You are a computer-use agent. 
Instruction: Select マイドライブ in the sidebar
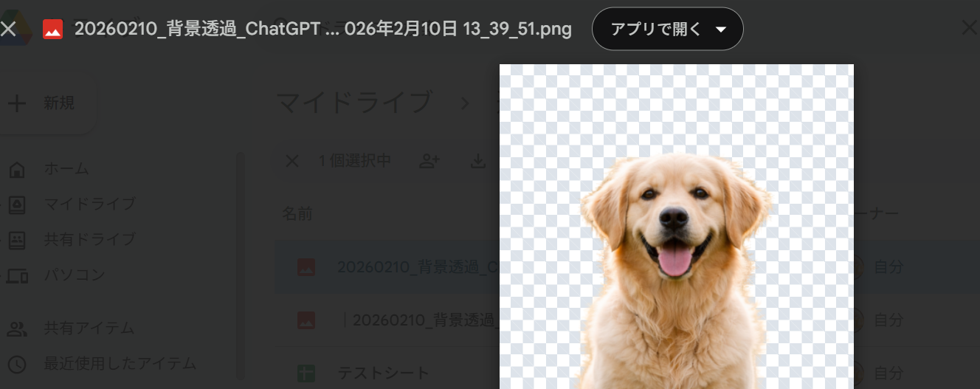click(x=89, y=204)
